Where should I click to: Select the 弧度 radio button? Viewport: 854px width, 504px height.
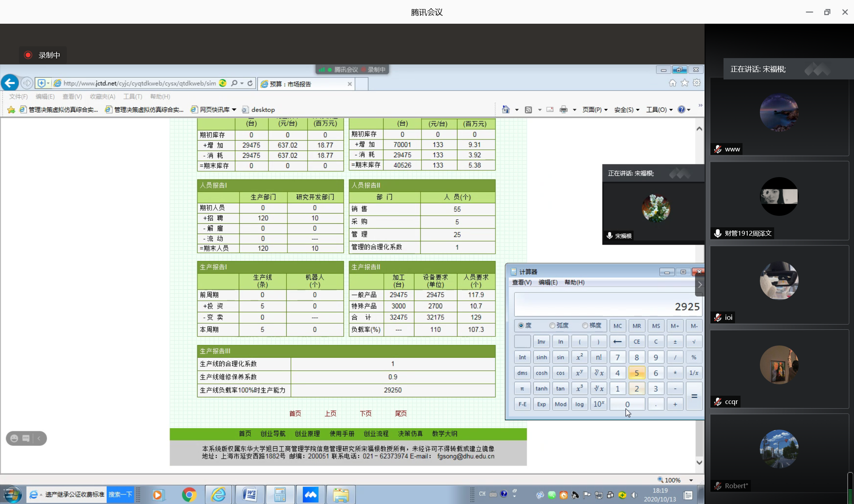[552, 326]
